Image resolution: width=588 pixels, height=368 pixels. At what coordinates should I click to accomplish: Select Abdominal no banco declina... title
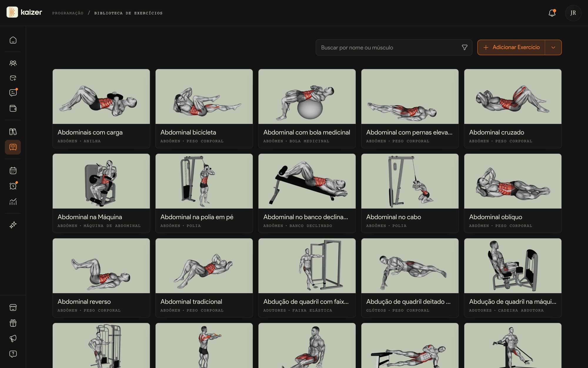(306, 217)
